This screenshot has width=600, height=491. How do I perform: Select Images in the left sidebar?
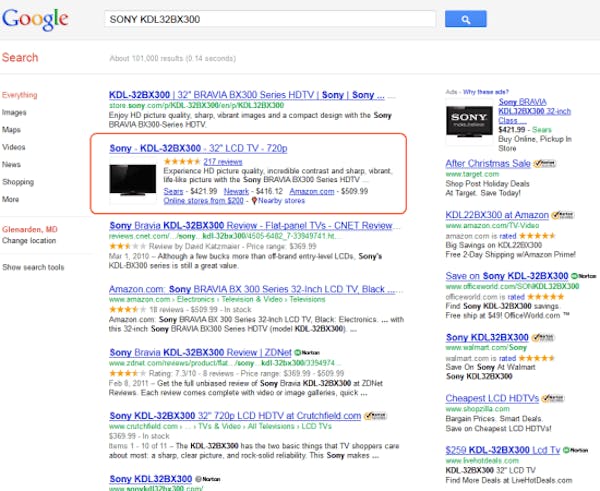[x=14, y=112]
